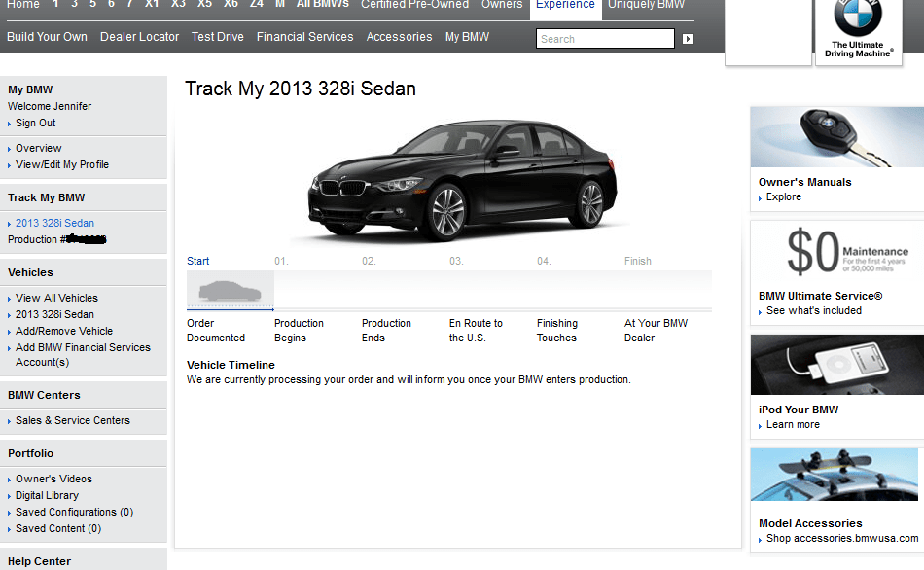This screenshot has width=924, height=570.
Task: Sign Out of My BMW
Action: click(x=35, y=123)
